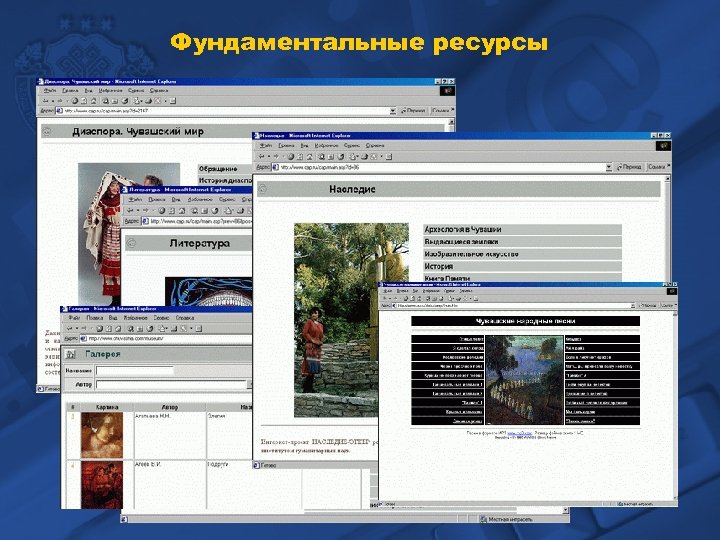Viewport: 720px width, 540px height.
Task: Click Stop icon in Галерея window toolbar
Action: pyautogui.click(x=99, y=329)
